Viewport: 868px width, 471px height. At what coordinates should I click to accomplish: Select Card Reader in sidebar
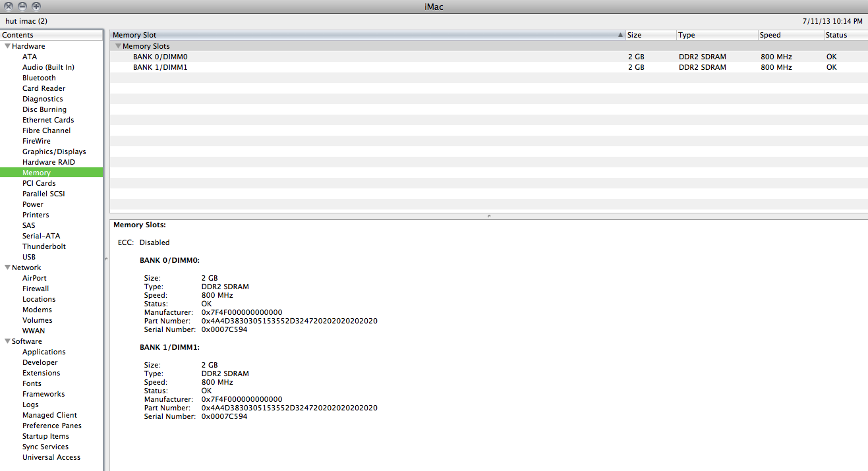click(43, 88)
